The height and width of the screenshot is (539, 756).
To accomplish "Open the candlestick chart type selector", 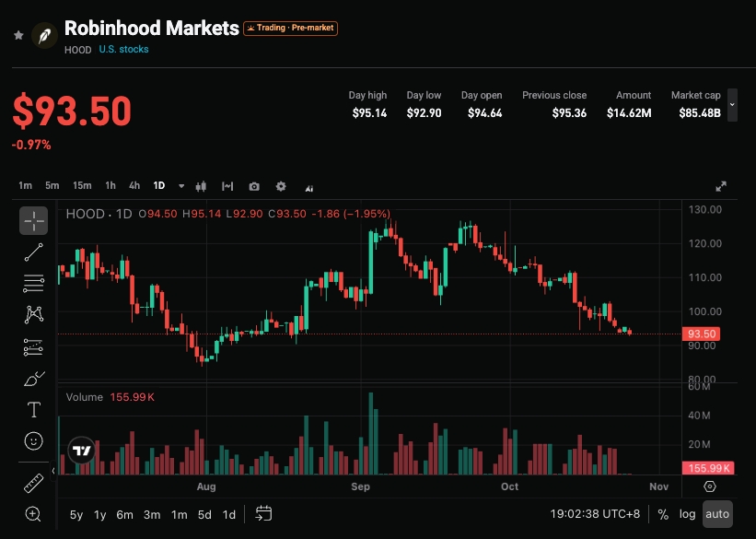I will 201,186.
